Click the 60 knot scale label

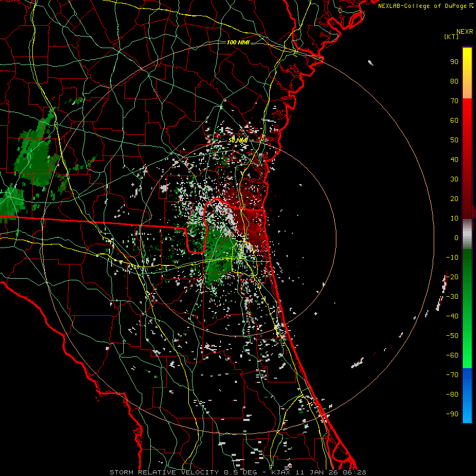[x=454, y=121]
